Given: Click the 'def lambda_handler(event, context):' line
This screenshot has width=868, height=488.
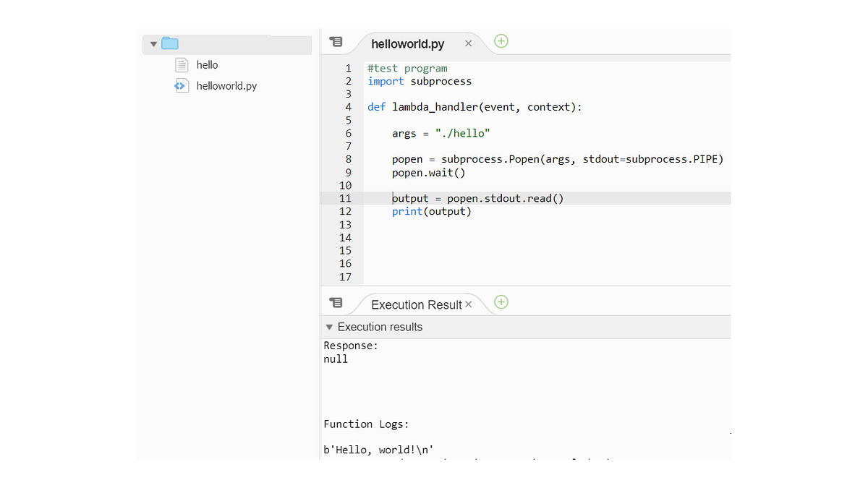Looking at the screenshot, I should coord(475,107).
